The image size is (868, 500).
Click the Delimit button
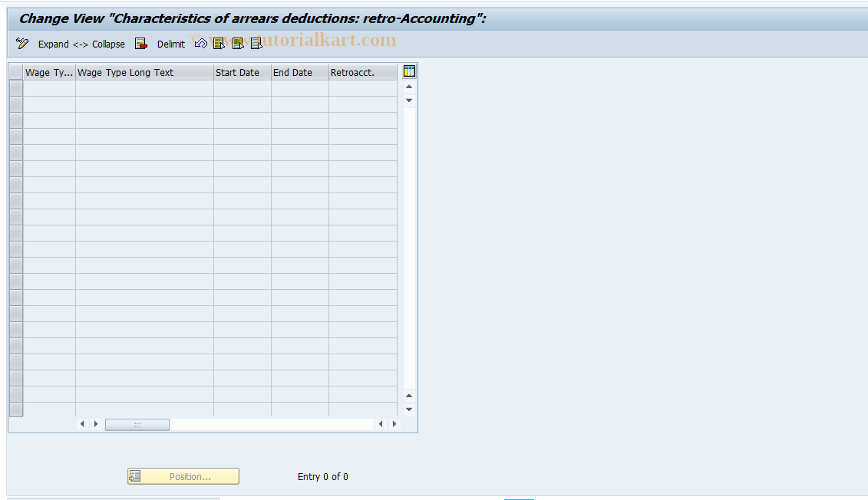(170, 44)
